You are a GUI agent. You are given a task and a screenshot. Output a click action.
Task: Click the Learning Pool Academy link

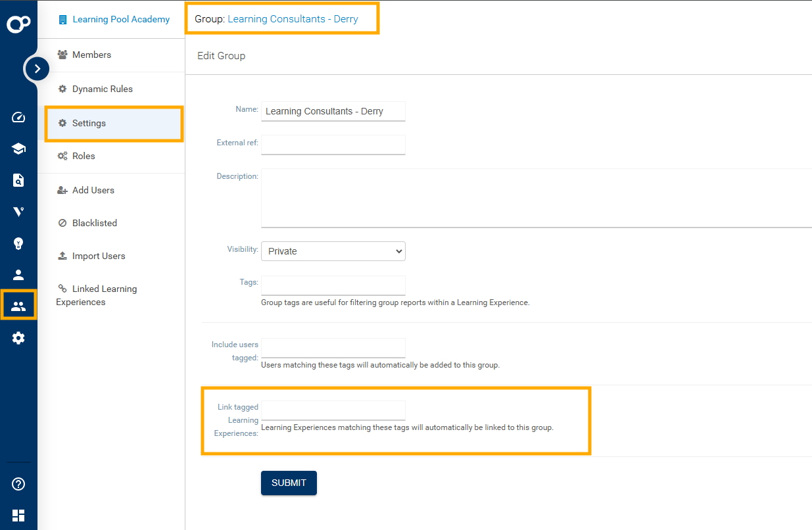121,19
